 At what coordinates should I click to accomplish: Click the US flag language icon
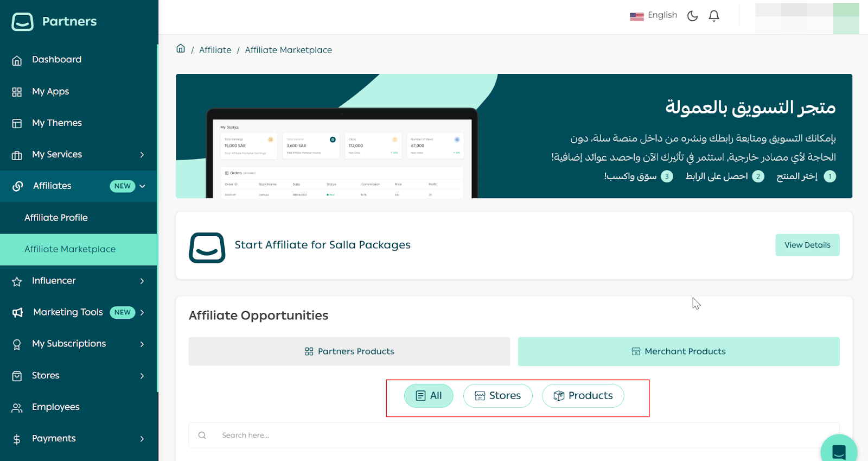(636, 16)
